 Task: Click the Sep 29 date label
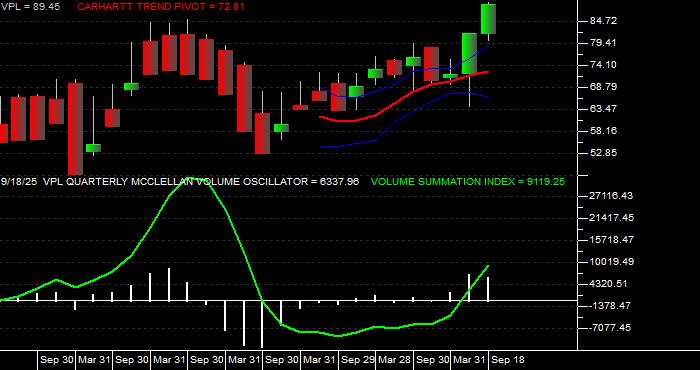coord(357,360)
